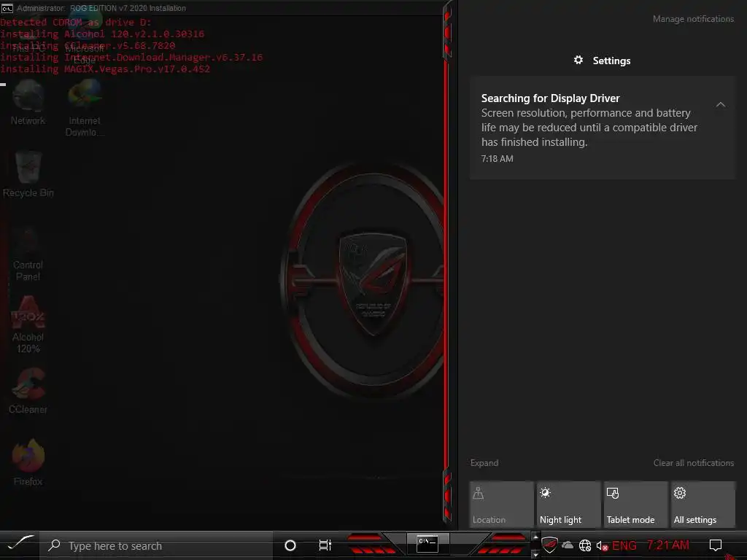Screen dimensions: 747x560
Task: Toggle Tablet mode quick action
Action: click(636, 505)
